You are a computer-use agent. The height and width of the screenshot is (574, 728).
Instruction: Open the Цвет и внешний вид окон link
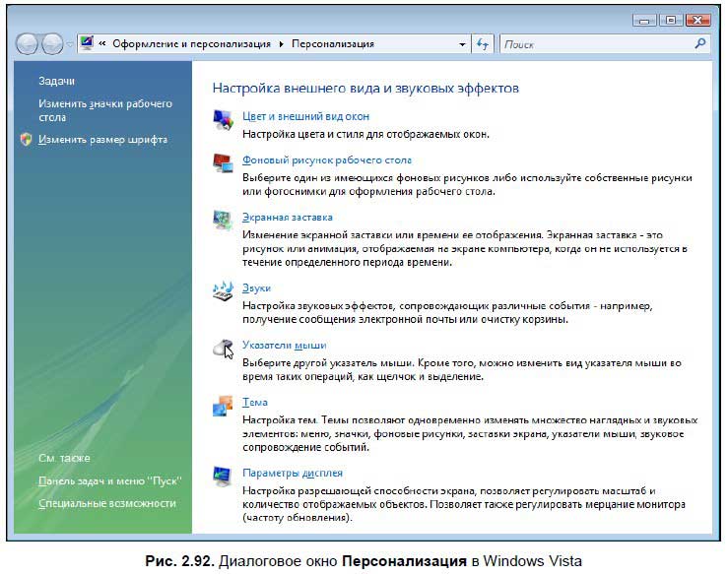(306, 116)
